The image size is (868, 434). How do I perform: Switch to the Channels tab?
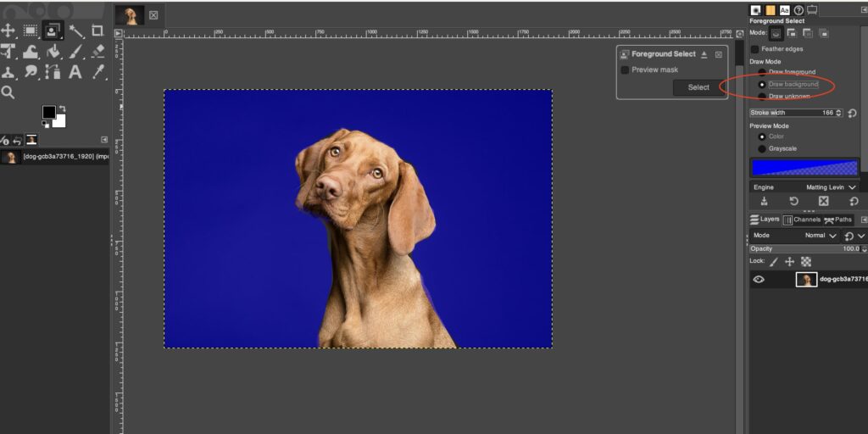coord(802,220)
